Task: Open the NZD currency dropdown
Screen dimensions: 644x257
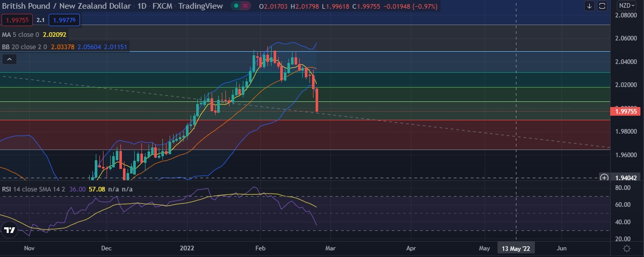Action: click(627, 6)
